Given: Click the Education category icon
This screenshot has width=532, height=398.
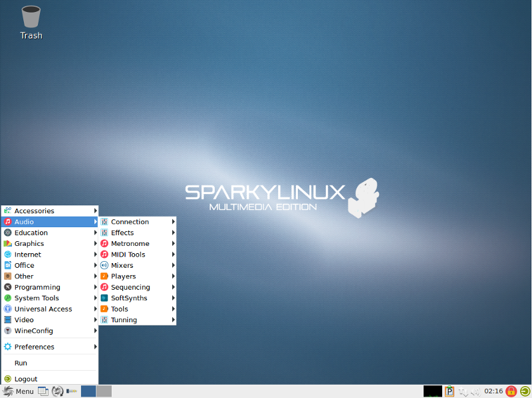Looking at the screenshot, I should coord(7,233).
